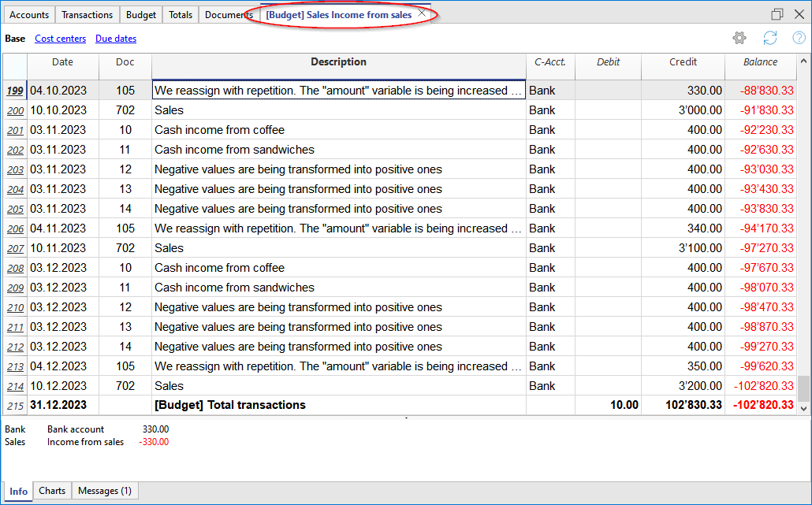812x505 pixels.
Task: Open the Cost centers view link
Action: point(60,39)
